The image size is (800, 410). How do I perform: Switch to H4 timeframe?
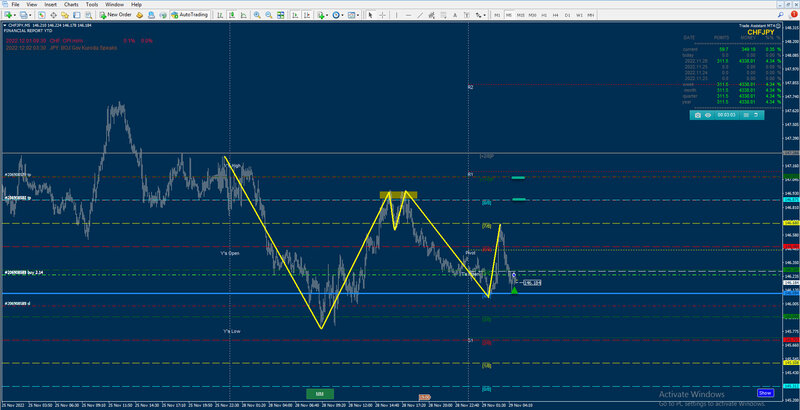556,15
